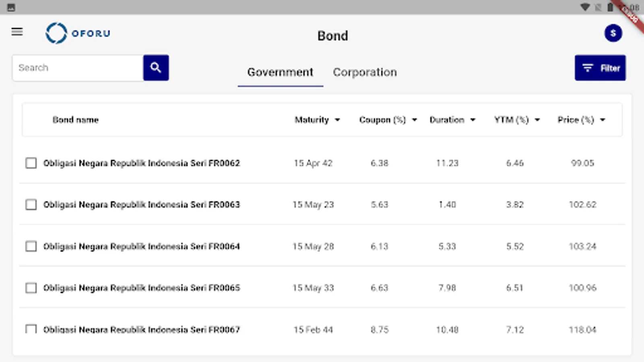Sort by Maturity column arrow
This screenshot has width=644, height=362.
click(x=337, y=120)
